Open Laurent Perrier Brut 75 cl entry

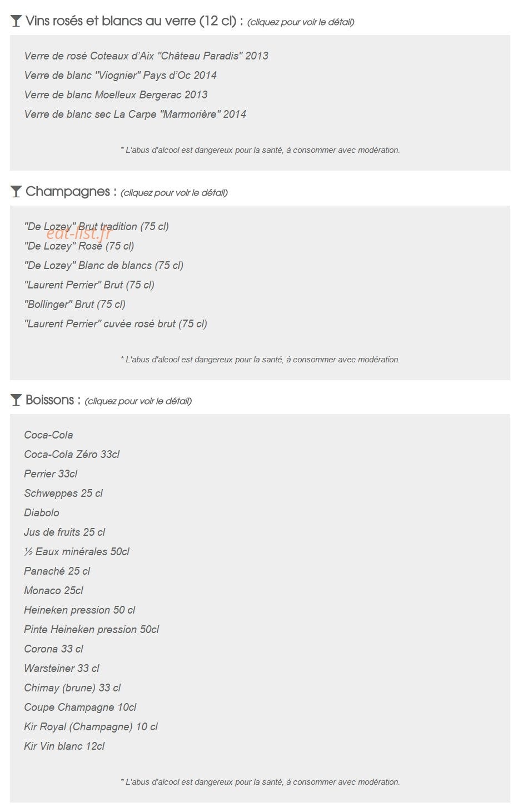coord(89,285)
